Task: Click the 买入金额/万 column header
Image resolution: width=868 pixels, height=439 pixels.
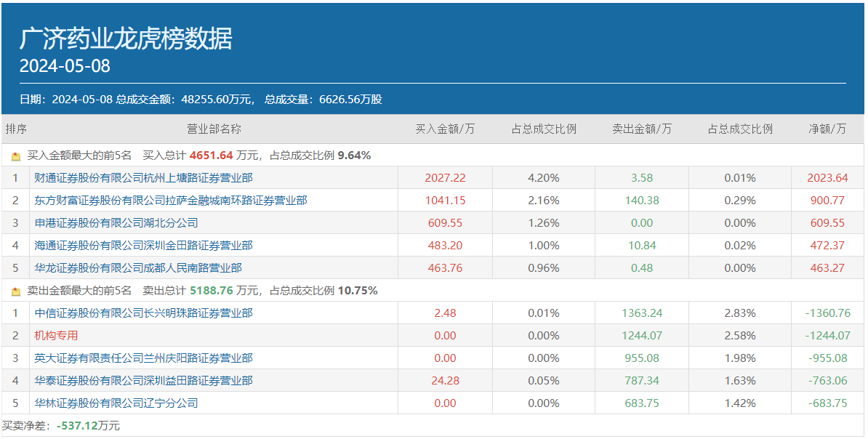Action: click(445, 129)
